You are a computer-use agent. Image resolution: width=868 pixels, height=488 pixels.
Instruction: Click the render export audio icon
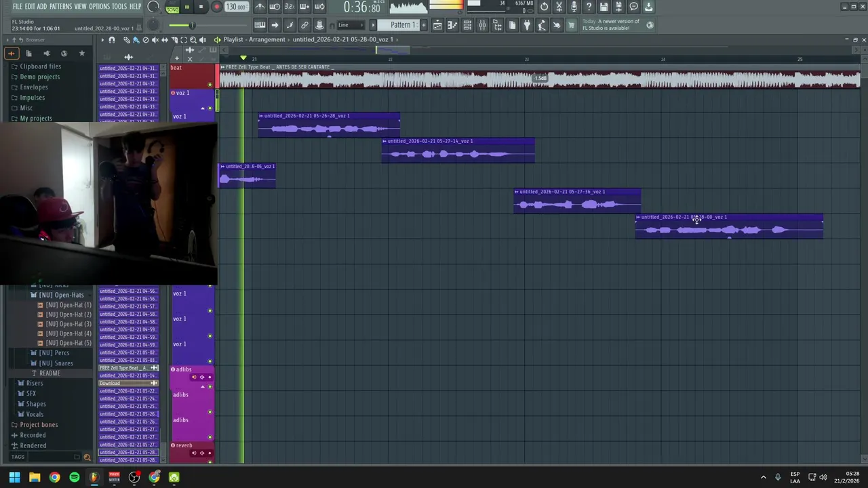618,7
